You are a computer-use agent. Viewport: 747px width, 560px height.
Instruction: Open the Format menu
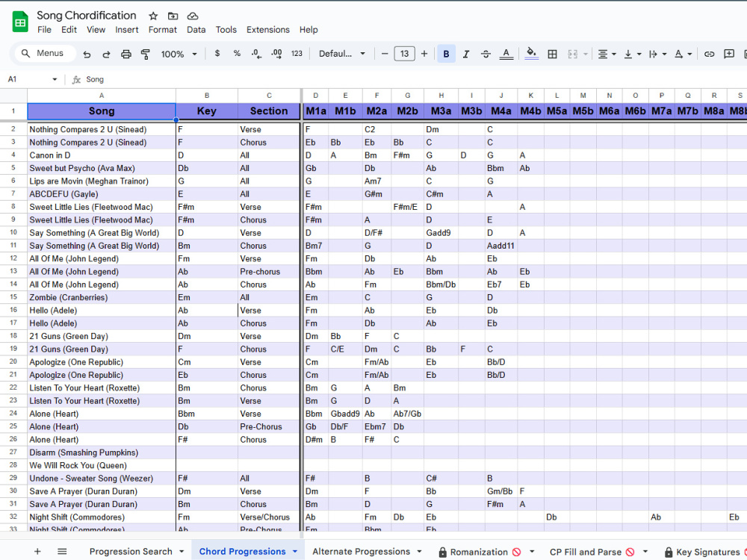[x=162, y=30]
